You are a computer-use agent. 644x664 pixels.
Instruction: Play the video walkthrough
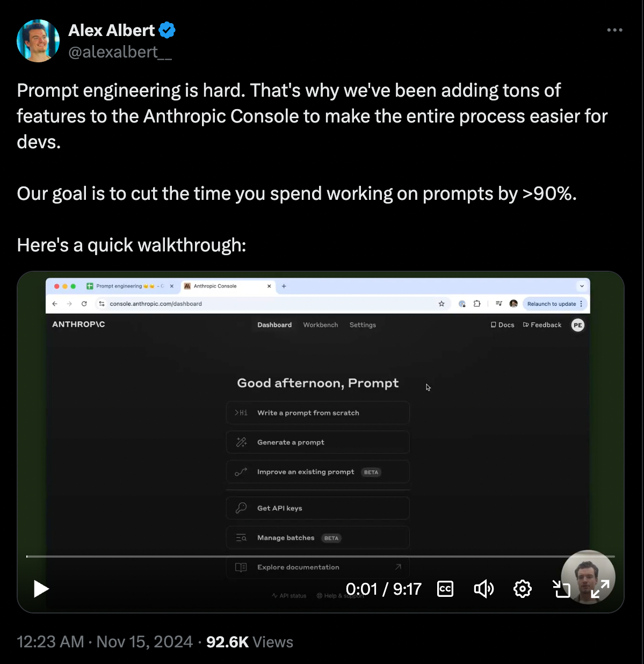[x=41, y=589]
